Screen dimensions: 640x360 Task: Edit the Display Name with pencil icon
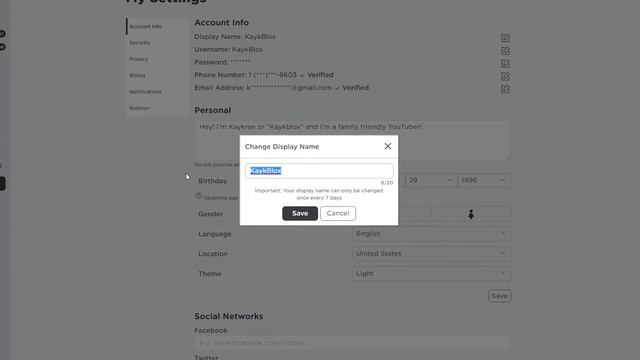(505, 38)
